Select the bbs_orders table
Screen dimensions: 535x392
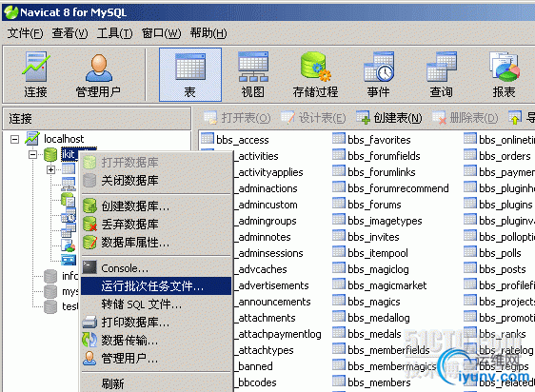[x=498, y=156]
